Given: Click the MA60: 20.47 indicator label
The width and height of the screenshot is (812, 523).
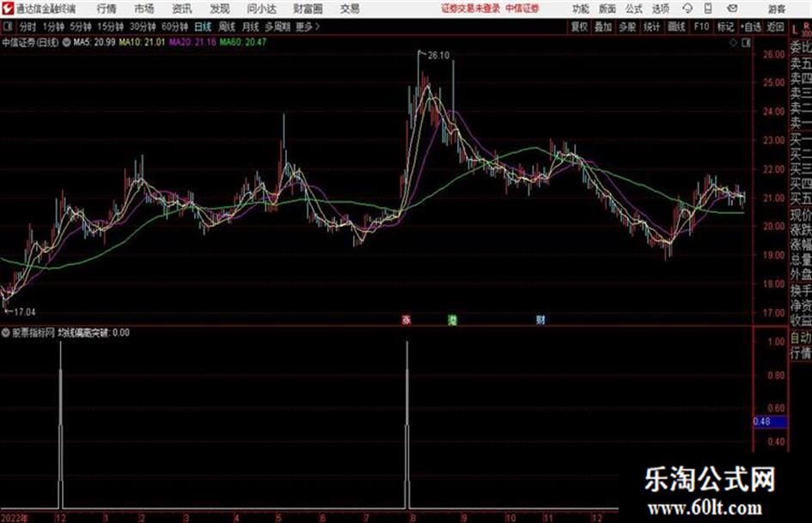Looking at the screenshot, I should (x=243, y=42).
